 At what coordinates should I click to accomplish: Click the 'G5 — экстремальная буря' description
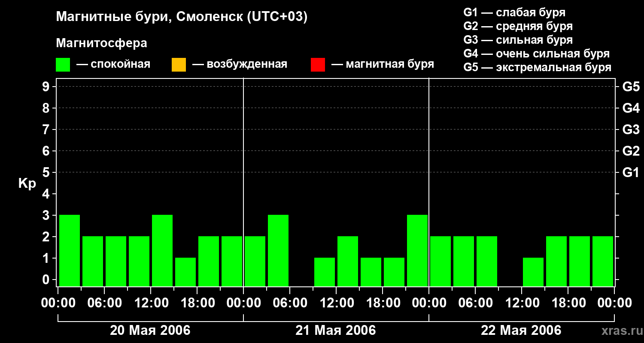538,67
